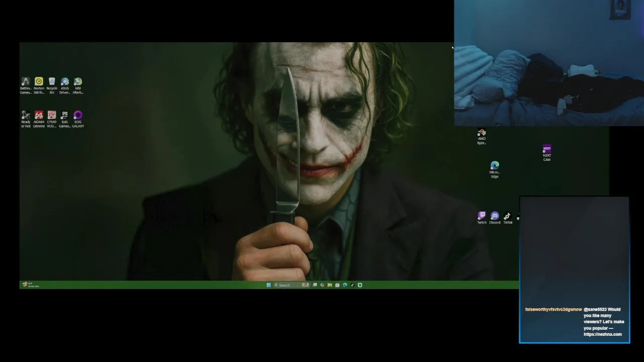Click the @sane5523 mention in chat
This screenshot has width=644, height=362.
coord(595,309)
